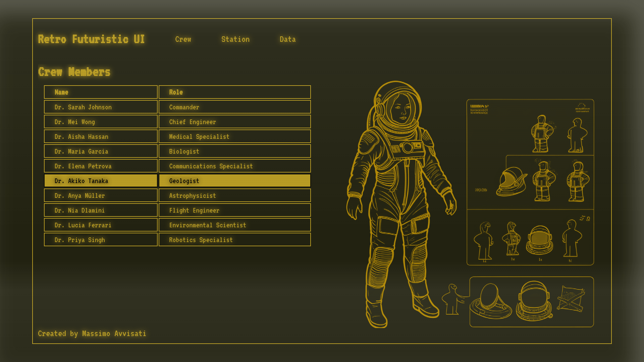This screenshot has height=362, width=644.
Task: Click the Created by Massimo Avvisati credit
Action: tap(92, 334)
